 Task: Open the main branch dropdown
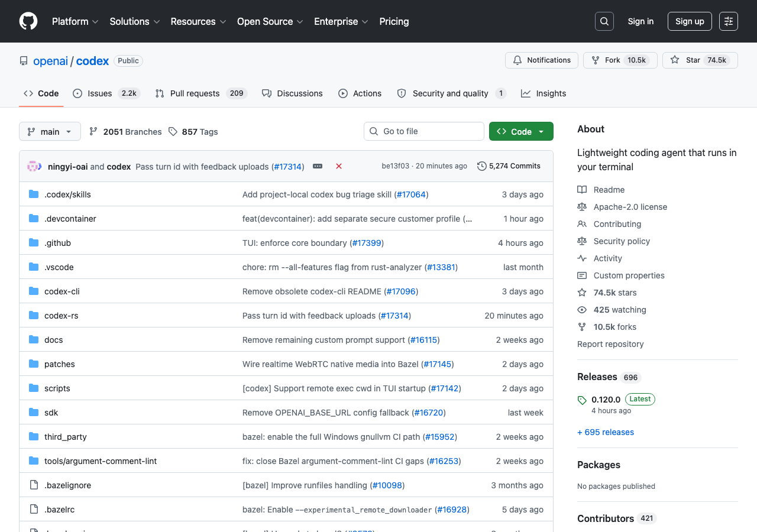(50, 131)
